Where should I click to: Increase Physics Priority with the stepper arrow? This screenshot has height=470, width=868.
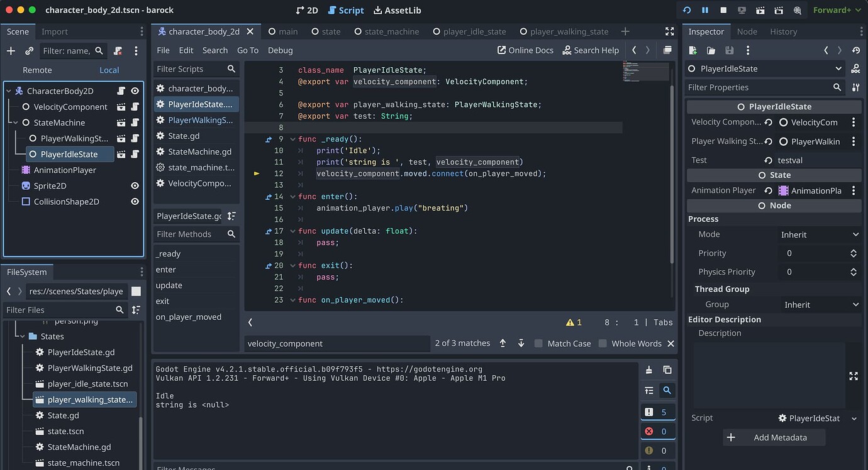point(854,269)
